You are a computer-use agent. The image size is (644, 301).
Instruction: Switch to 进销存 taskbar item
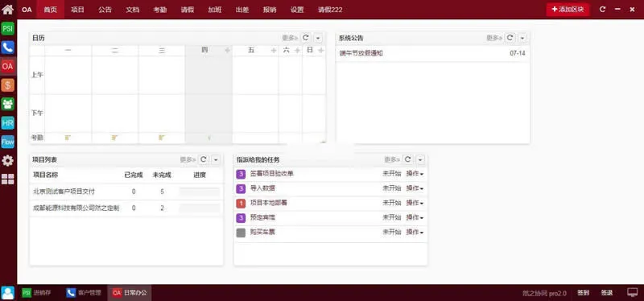38,293
